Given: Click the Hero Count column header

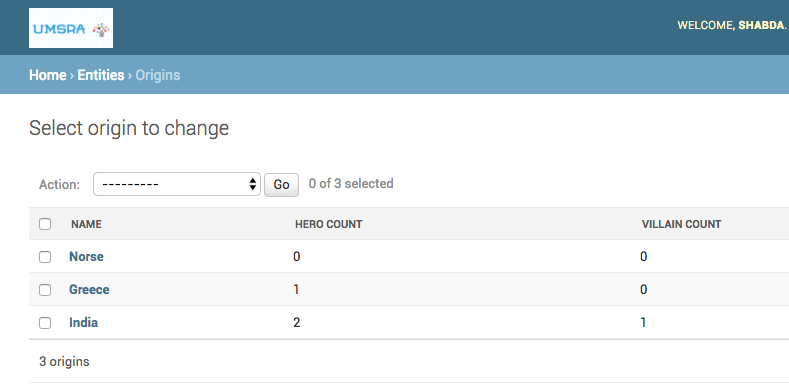Looking at the screenshot, I should tap(329, 224).
